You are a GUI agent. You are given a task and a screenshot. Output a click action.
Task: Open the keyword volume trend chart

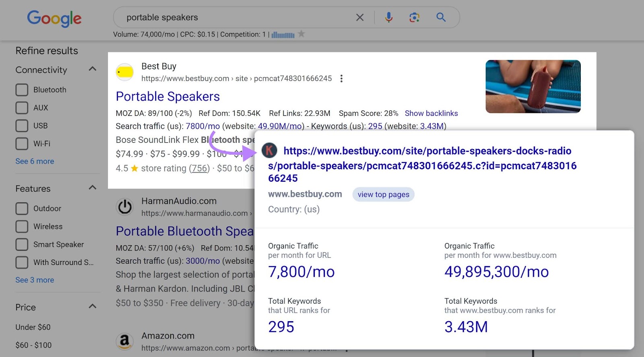283,35
